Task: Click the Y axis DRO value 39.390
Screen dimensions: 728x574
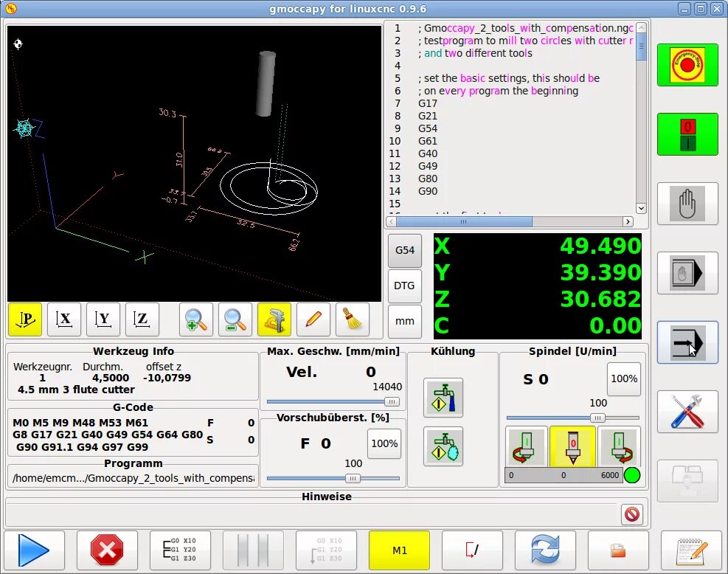Action: tap(600, 272)
